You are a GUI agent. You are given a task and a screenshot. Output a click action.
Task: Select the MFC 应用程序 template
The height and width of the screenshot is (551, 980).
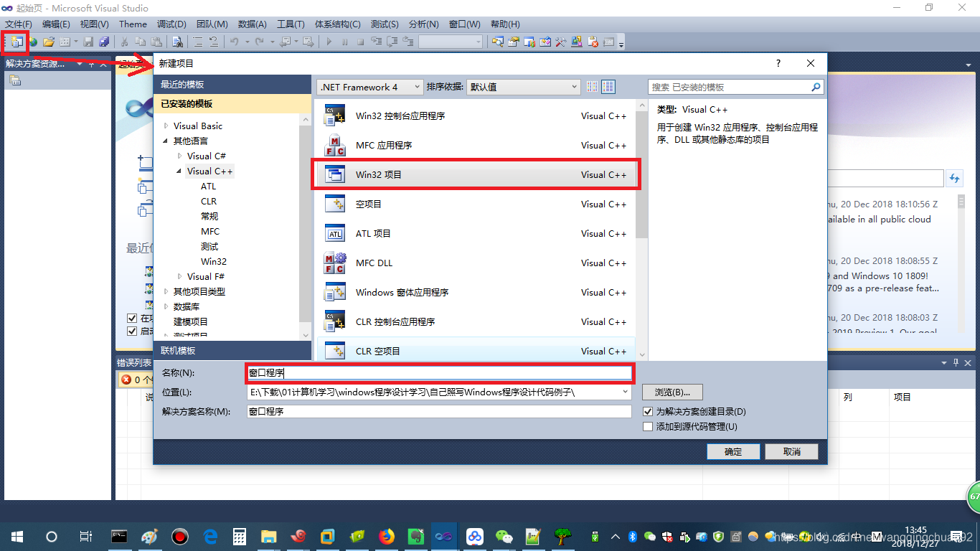[x=476, y=145]
